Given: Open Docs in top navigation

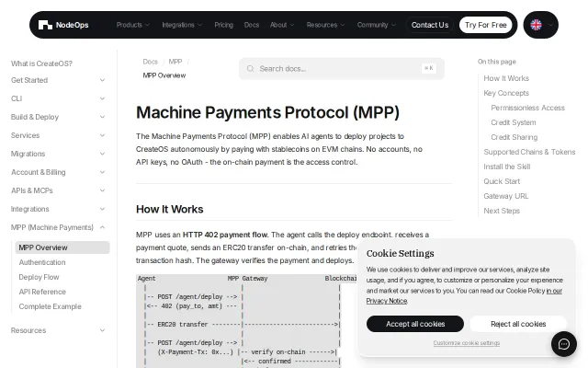Looking at the screenshot, I should coord(252,25).
